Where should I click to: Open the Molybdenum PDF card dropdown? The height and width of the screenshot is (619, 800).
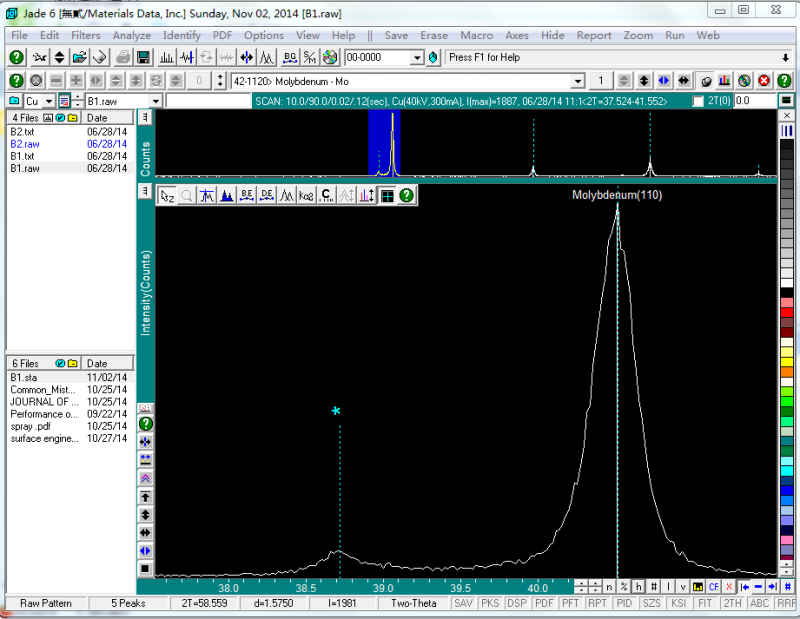click(577, 80)
